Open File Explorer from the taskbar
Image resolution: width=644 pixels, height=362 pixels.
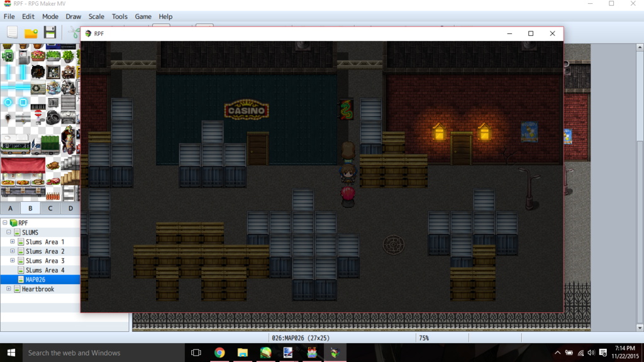coord(242,353)
